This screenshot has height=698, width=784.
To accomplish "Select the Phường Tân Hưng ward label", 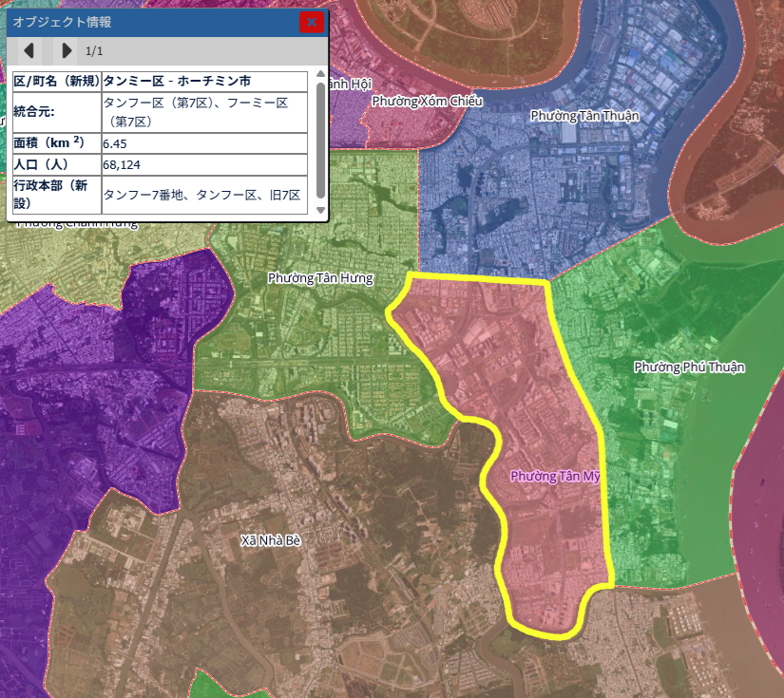I will click(x=320, y=278).
